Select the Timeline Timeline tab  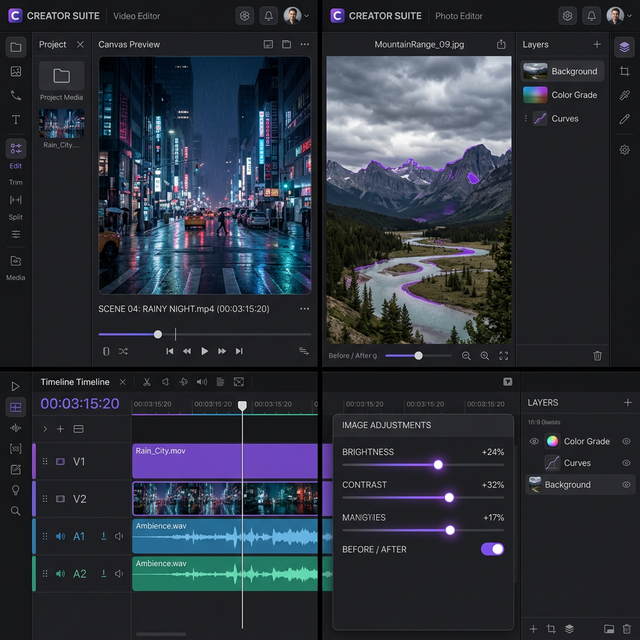(75, 382)
